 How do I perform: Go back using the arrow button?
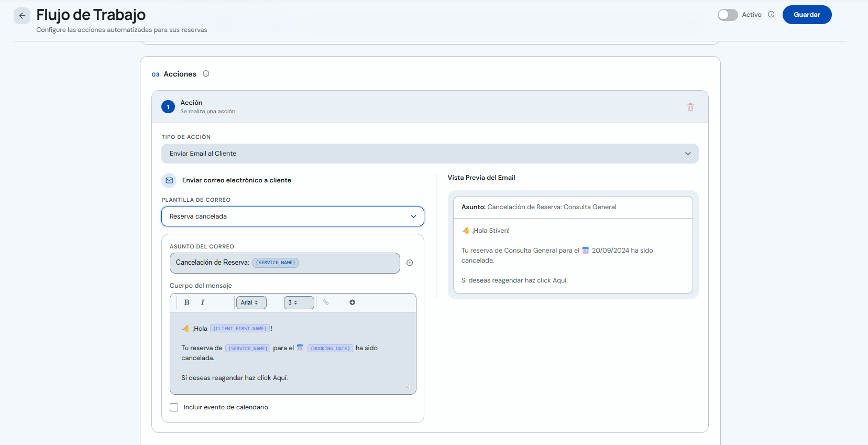coord(22,16)
